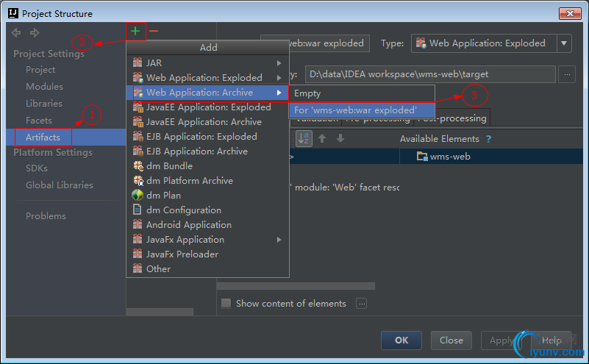The width and height of the screenshot is (589, 364).
Task: Browse output directory with the ellipsis button
Action: (567, 74)
